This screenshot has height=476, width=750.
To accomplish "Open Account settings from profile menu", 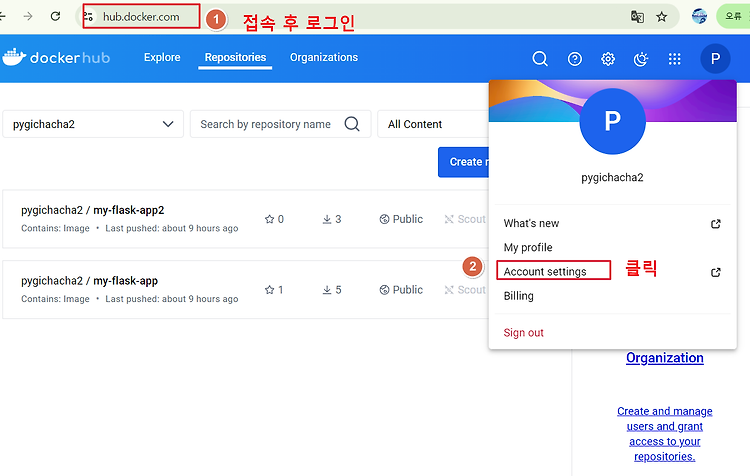I will coord(545,272).
